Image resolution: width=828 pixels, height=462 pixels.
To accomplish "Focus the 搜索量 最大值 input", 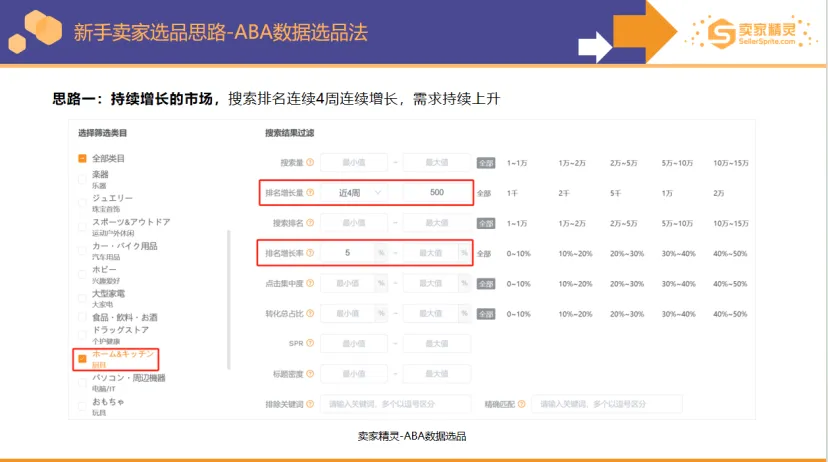I will pyautogui.click(x=437, y=163).
